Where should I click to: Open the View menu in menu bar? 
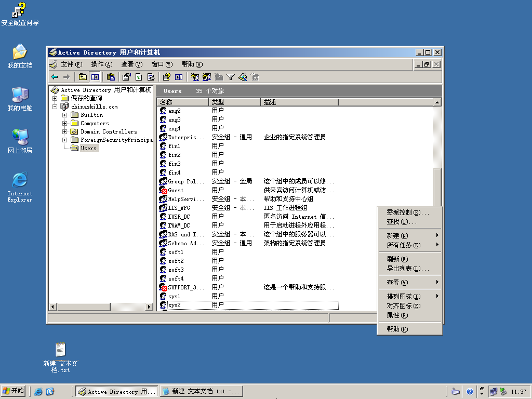click(x=131, y=64)
